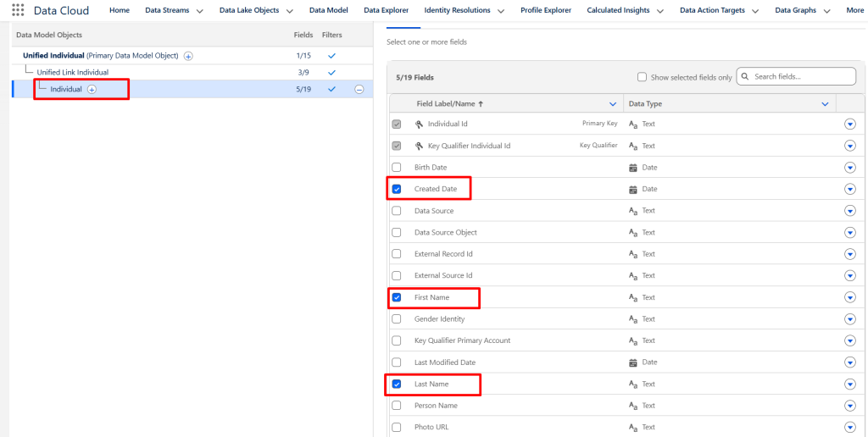Open row actions menu for Created Date

851,189
